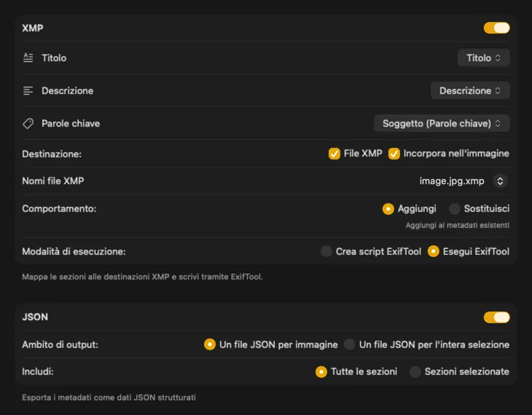Uncheck Incorpora nell'immagine checkbox

[394, 154]
